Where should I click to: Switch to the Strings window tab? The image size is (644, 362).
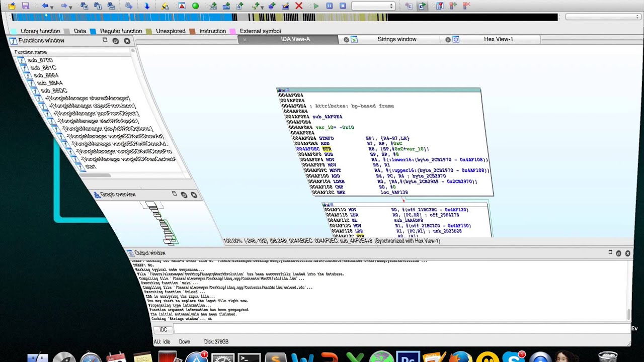[397, 39]
